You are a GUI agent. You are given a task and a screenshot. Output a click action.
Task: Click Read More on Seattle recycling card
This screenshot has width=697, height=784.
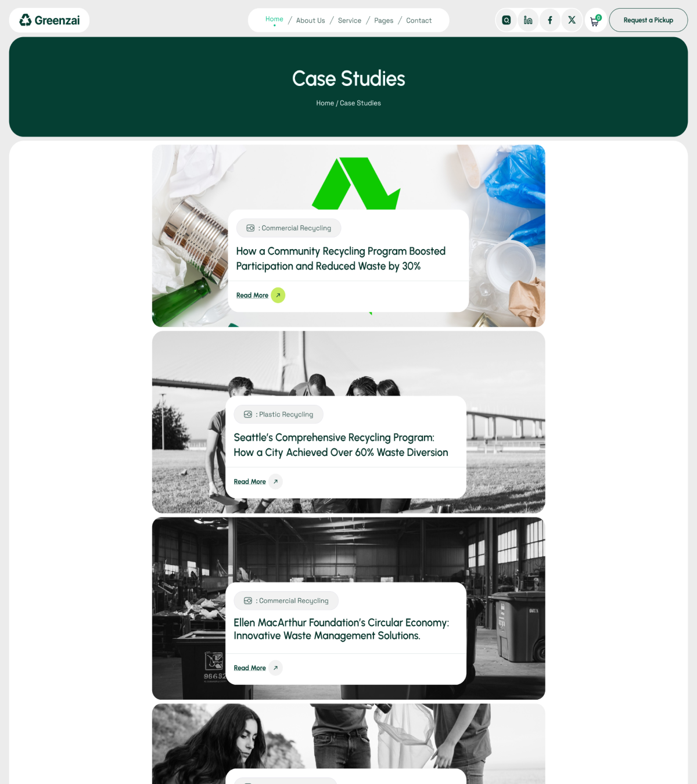[250, 481]
